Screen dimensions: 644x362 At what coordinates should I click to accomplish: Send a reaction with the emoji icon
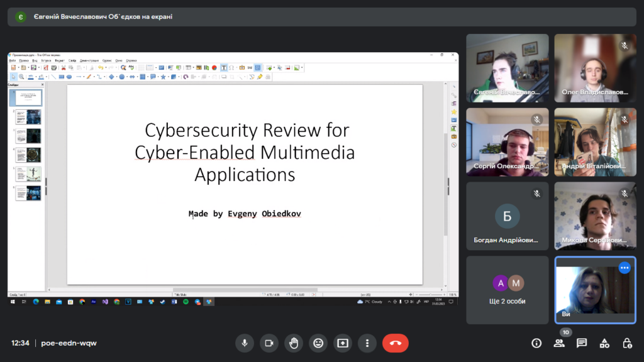coord(318,343)
